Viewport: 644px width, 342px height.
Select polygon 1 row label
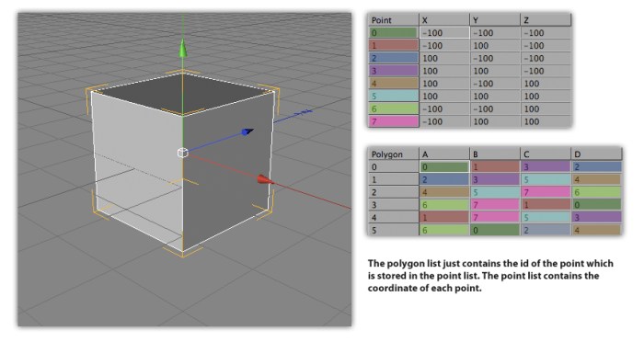394,180
